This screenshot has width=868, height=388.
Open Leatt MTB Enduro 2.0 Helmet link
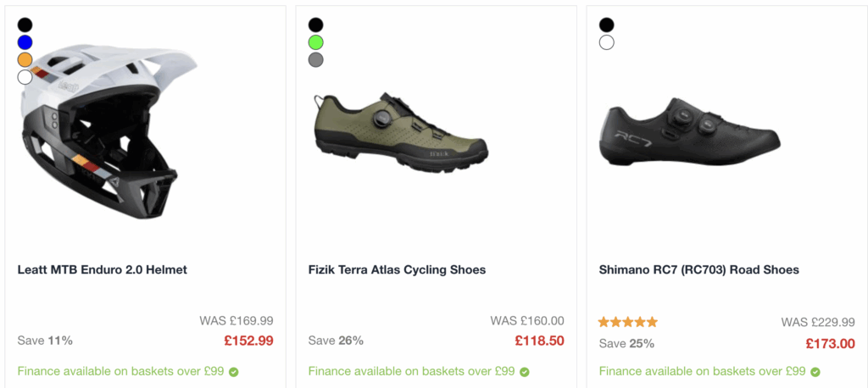(103, 270)
